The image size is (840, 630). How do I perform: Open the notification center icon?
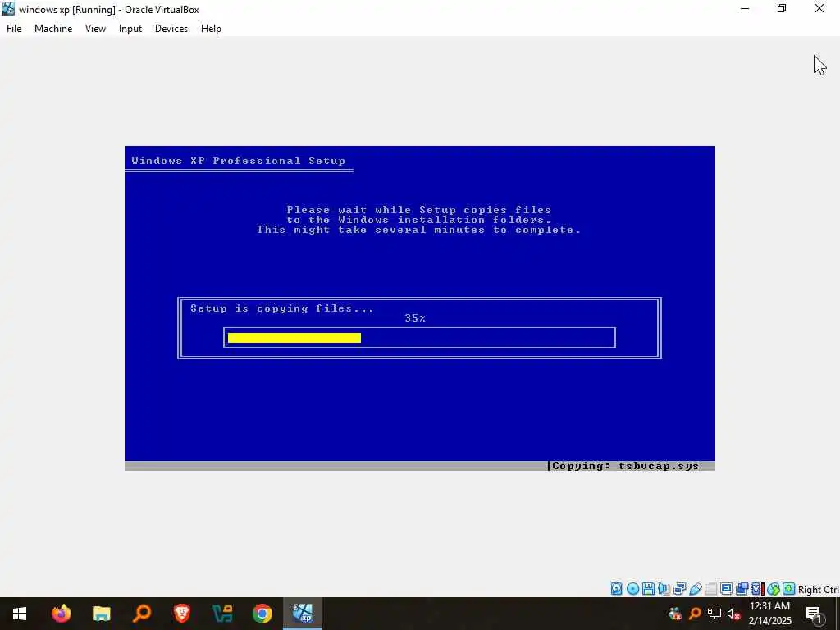tap(815, 614)
